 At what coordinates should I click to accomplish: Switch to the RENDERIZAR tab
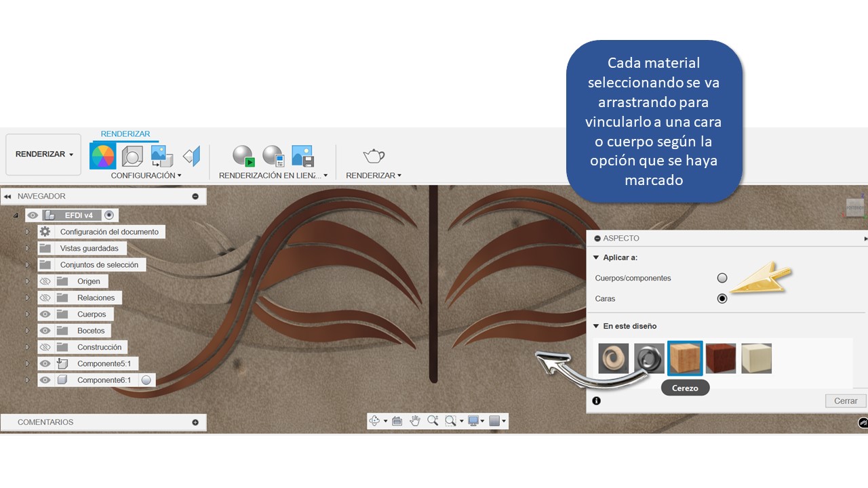[x=125, y=134]
